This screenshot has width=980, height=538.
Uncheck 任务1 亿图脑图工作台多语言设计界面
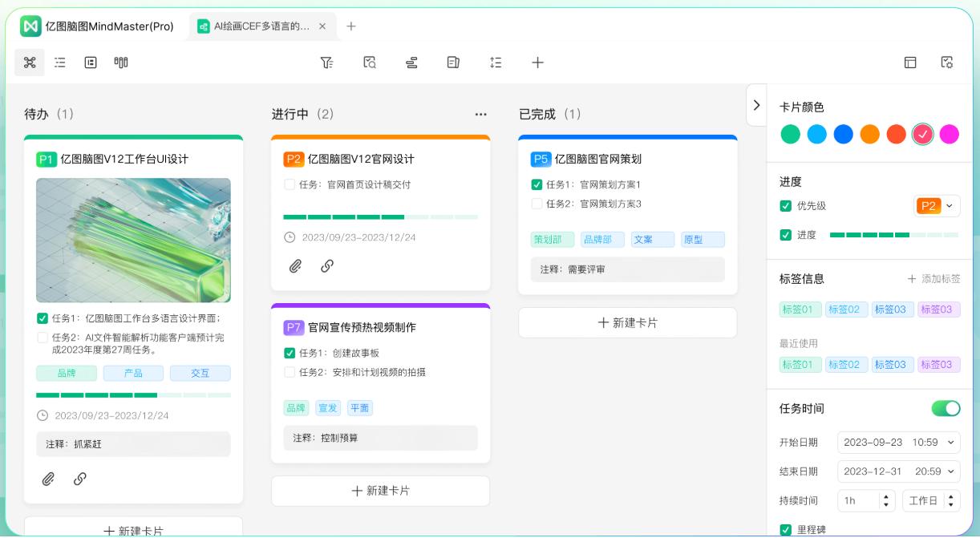click(43, 318)
